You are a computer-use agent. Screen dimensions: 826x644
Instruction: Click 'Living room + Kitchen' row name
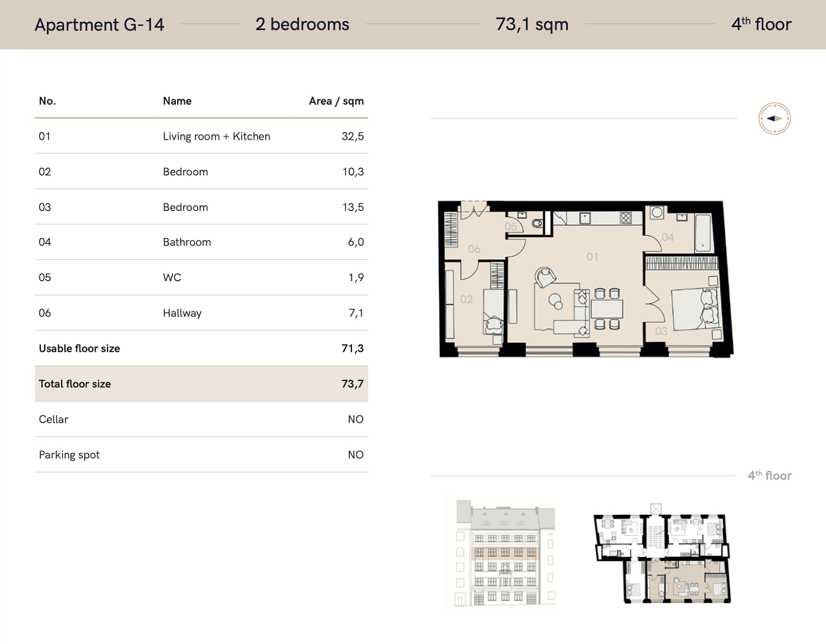pyautogui.click(x=216, y=136)
